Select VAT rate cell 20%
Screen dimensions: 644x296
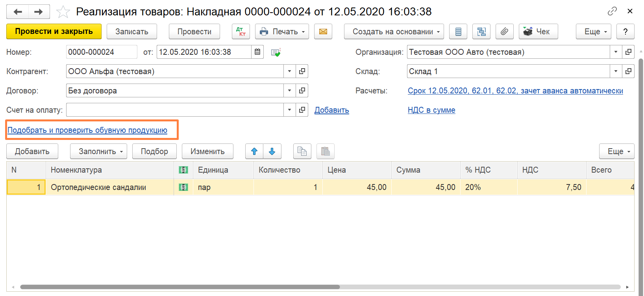pos(489,187)
